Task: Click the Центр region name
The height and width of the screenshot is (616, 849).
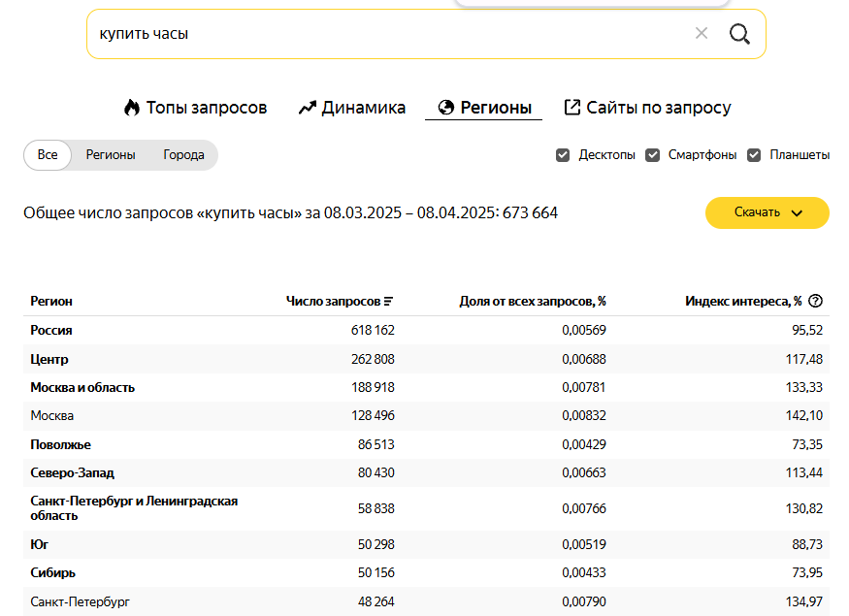Action: (x=49, y=359)
